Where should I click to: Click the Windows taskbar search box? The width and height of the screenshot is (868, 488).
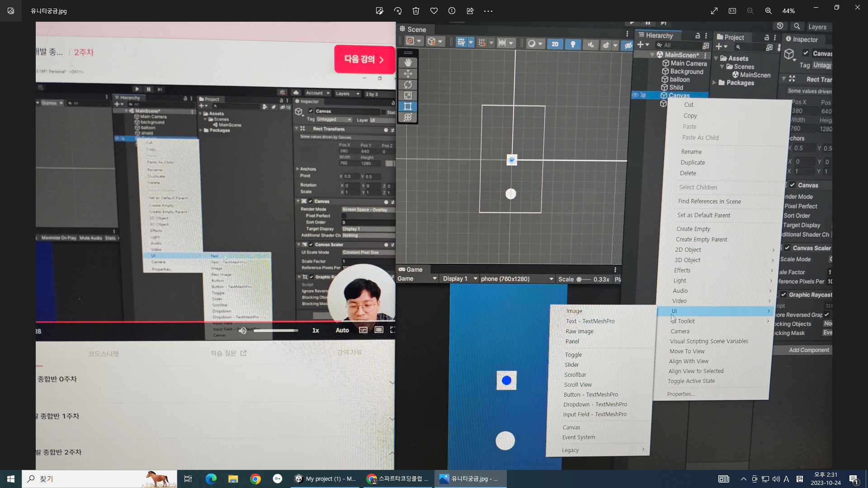pos(99,479)
